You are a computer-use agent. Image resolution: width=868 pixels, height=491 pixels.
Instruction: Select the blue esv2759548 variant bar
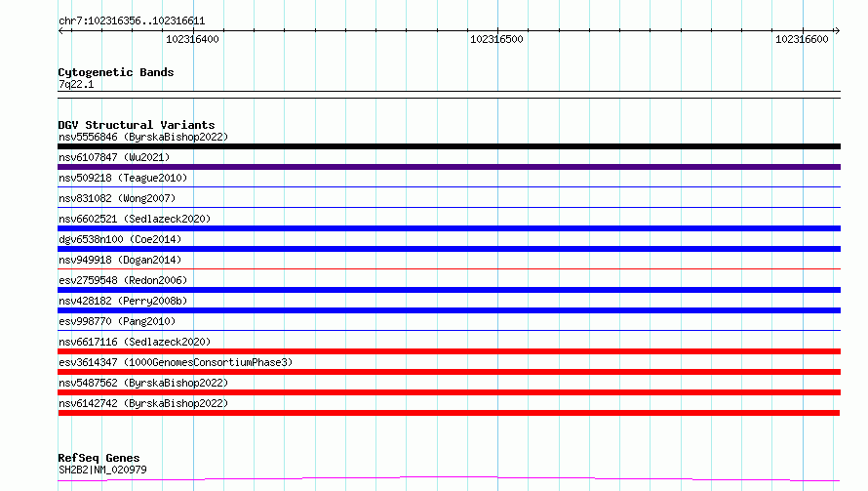(449, 290)
